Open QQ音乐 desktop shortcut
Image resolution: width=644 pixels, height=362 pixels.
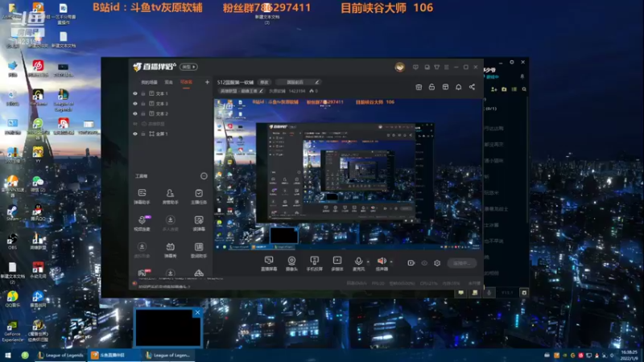coord(12,298)
